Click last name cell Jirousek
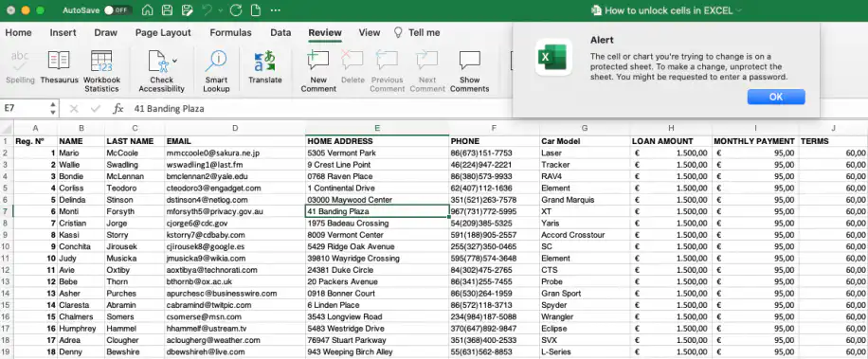 (135, 246)
